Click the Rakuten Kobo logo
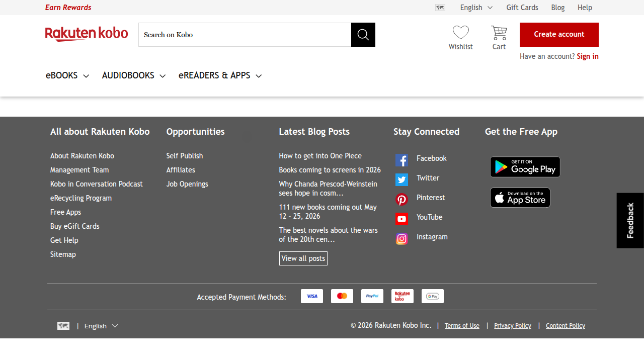 87,34
